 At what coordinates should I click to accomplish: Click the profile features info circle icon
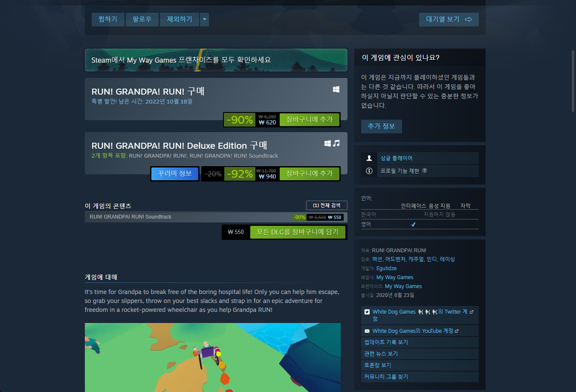click(x=369, y=171)
